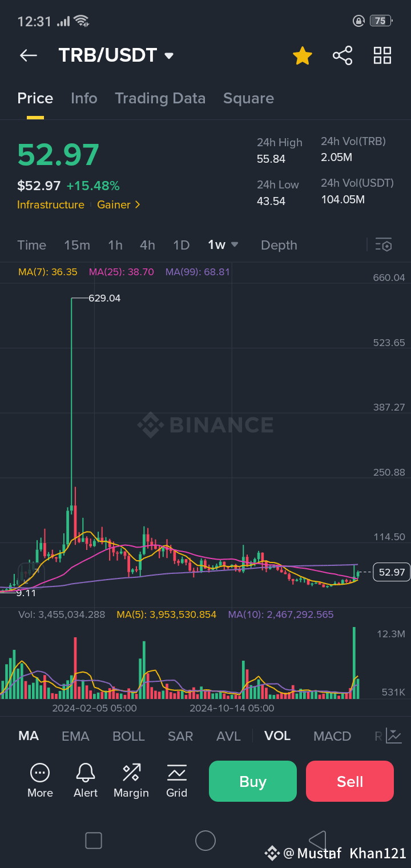Tap the 24h Vol(USDT) 104.05M value

tap(342, 200)
